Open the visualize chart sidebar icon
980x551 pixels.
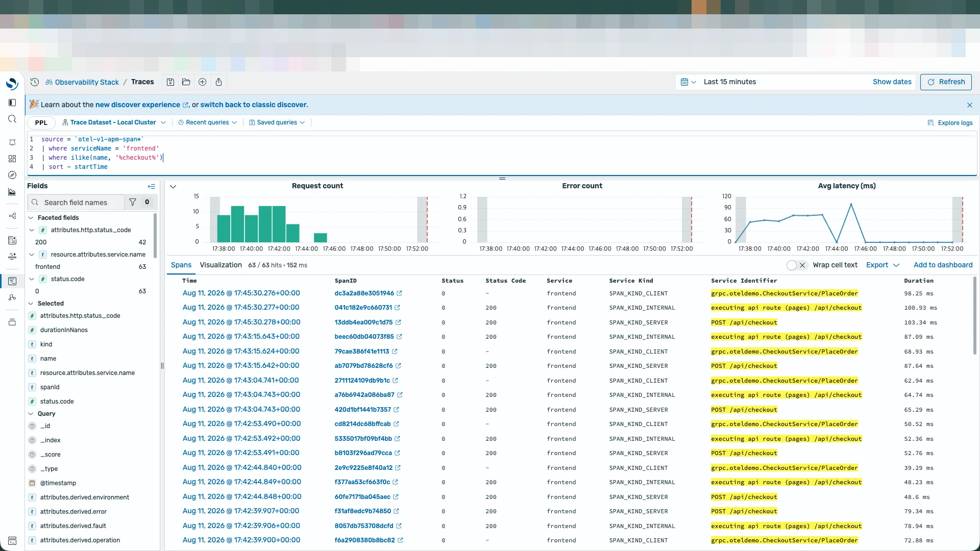coord(12,192)
